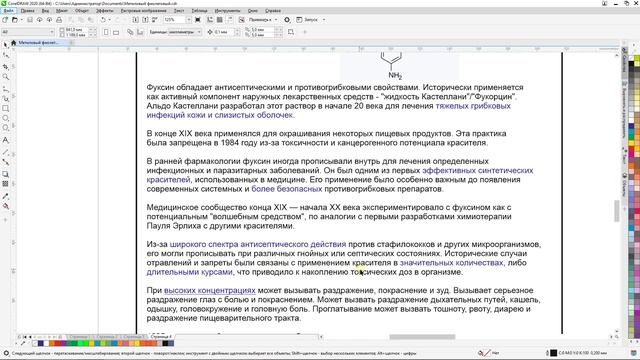Viewport: 640px width, 360px height.
Task: Open the Правка menu
Action: point(27,11)
